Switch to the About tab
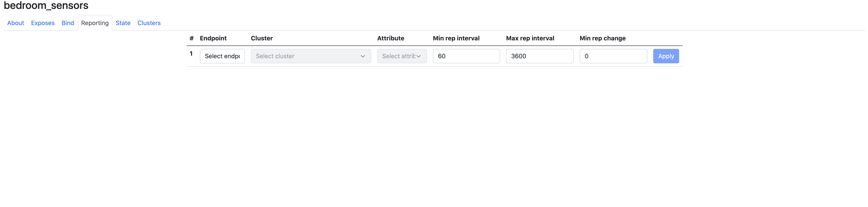Image resolution: width=868 pixels, height=207 pixels. click(15, 23)
